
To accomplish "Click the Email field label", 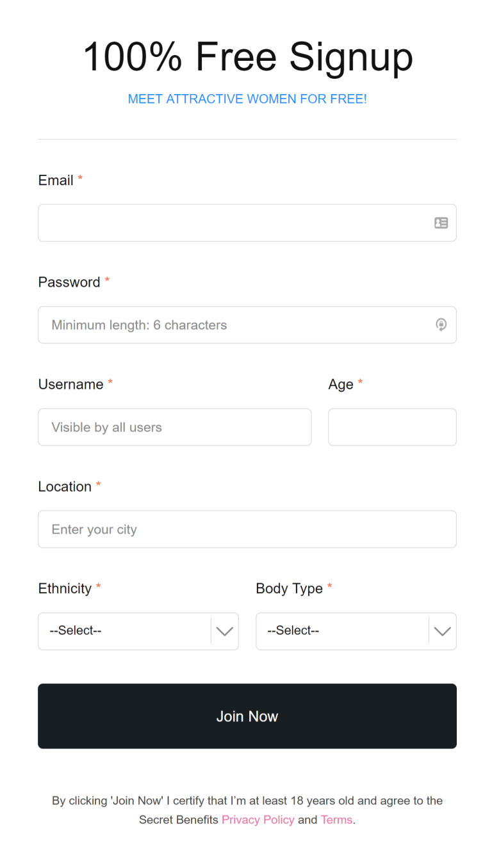I will (56, 181).
